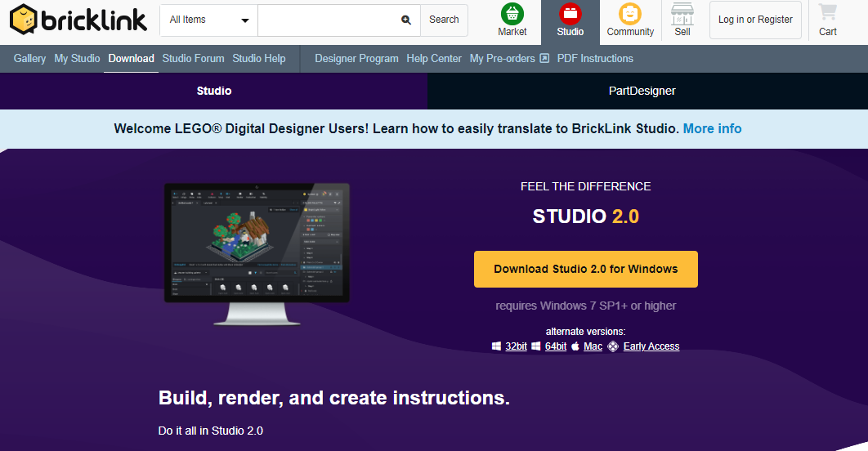Screen dimensions: 868x451
Task: Open the Gallery menu item
Action: coord(29,59)
